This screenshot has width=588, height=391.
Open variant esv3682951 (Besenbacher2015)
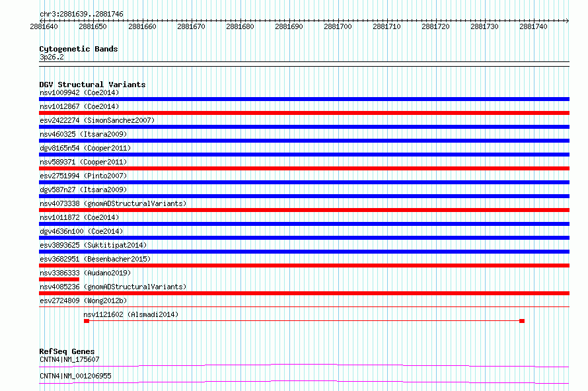pyautogui.click(x=95, y=259)
